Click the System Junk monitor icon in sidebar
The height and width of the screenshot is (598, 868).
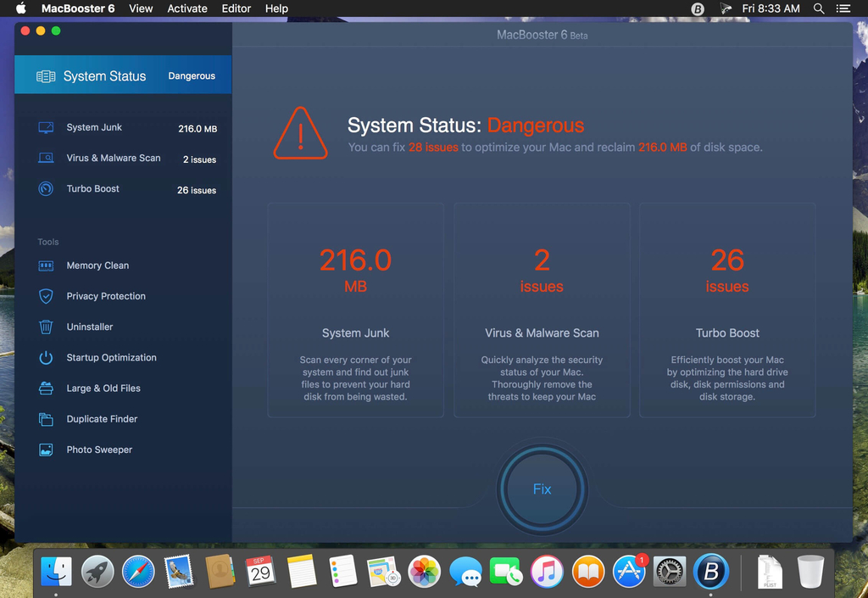click(46, 128)
